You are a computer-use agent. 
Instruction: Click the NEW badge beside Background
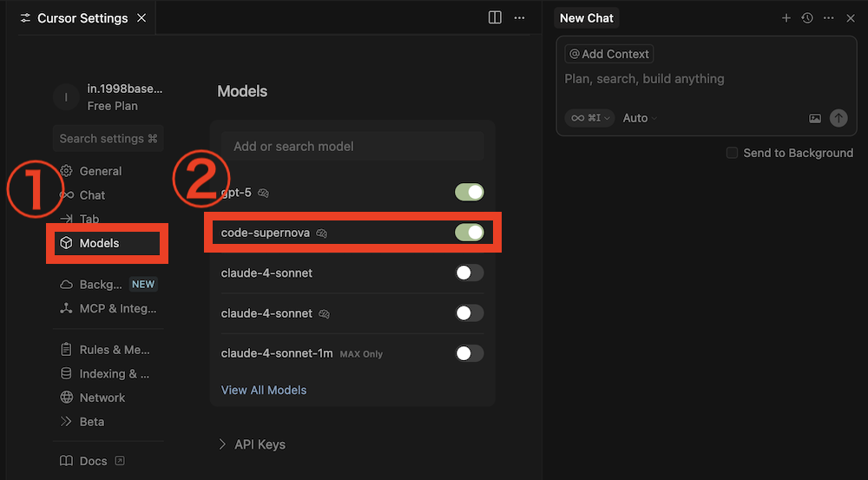coord(143,284)
